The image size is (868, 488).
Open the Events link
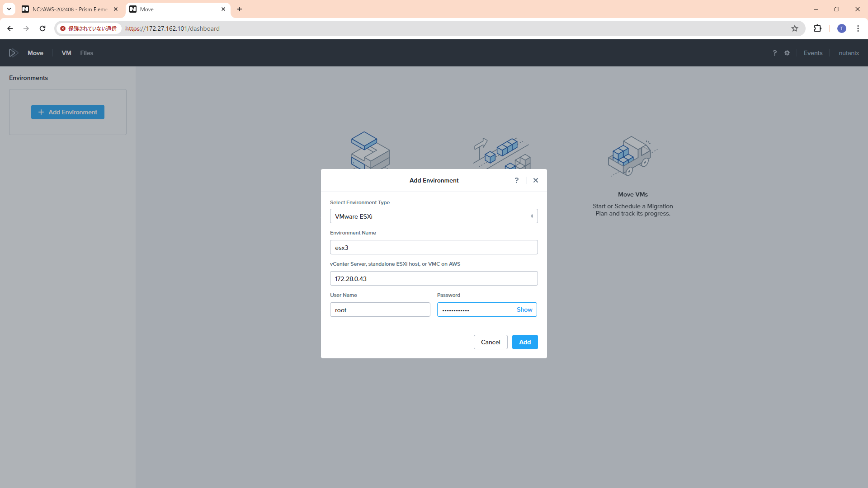tap(813, 53)
